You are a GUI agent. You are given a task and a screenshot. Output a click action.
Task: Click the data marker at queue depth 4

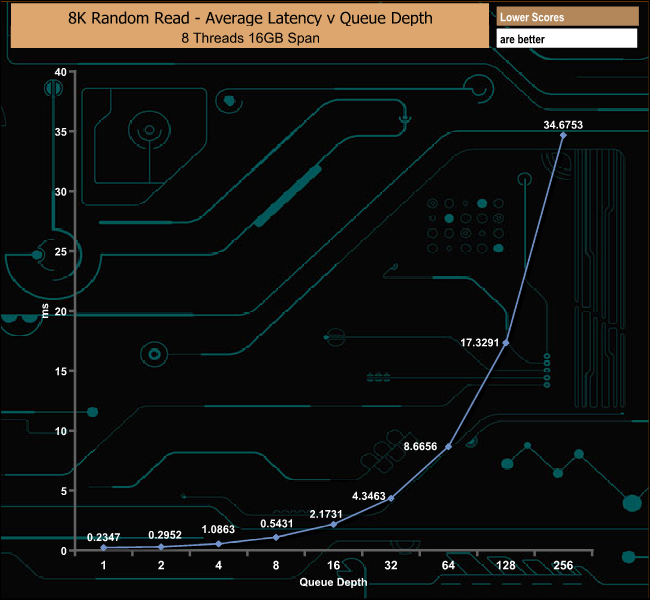[219, 544]
